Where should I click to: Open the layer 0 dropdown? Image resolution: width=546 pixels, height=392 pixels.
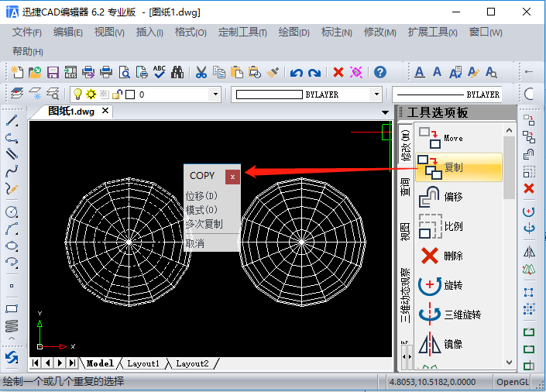coord(215,94)
